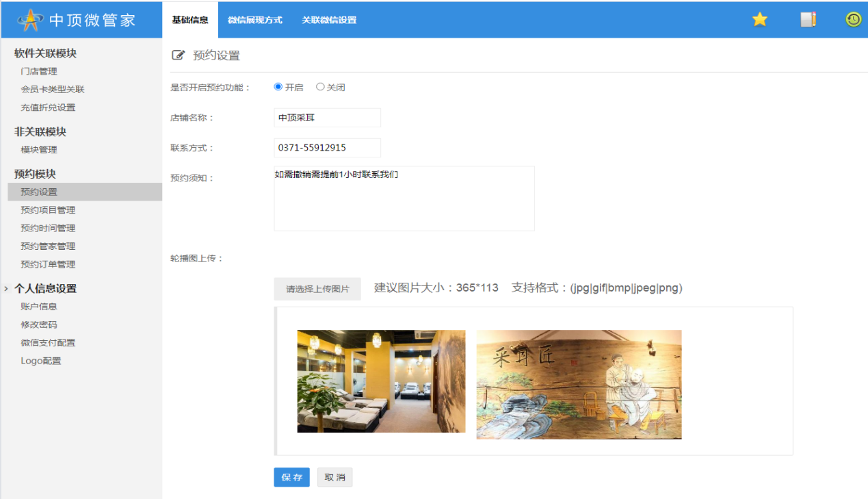Select the 采耳匠 painting carousel thumbnail
The height and width of the screenshot is (499, 868).
(579, 385)
